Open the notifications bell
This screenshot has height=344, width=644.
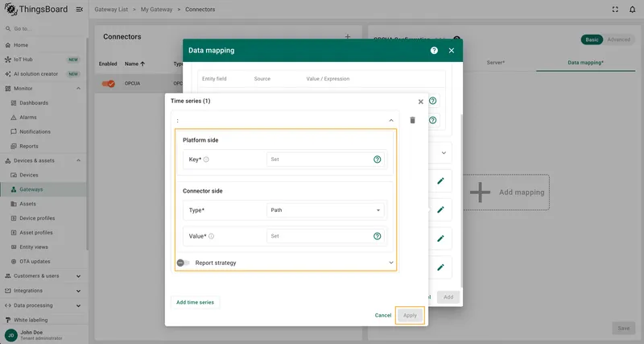(x=632, y=10)
